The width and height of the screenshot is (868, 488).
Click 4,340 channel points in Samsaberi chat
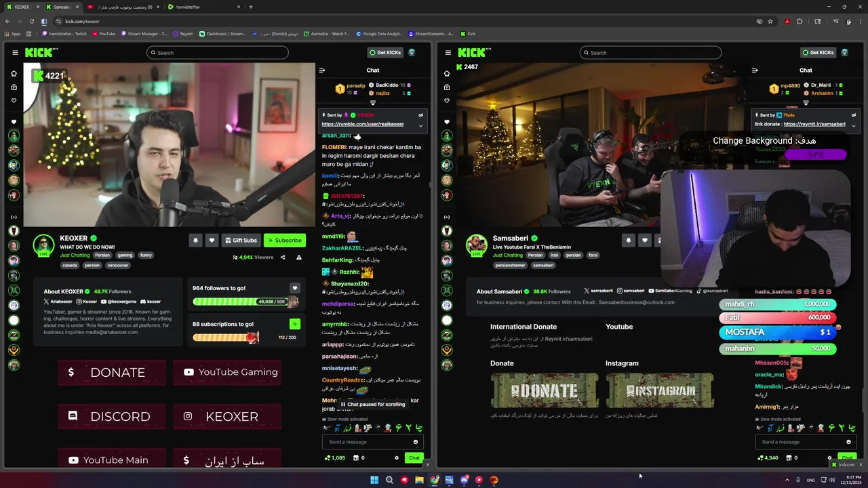(767, 457)
